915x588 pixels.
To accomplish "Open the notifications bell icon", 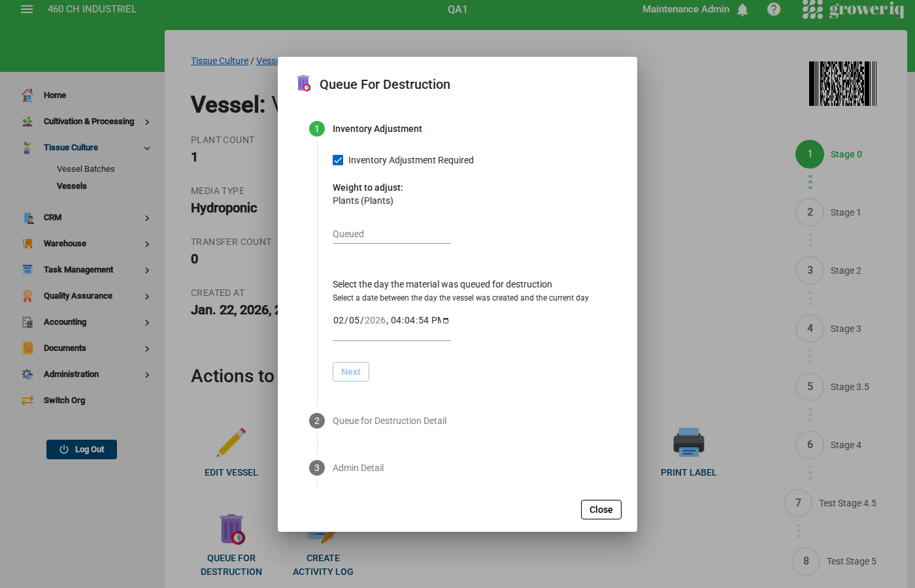I will [742, 9].
